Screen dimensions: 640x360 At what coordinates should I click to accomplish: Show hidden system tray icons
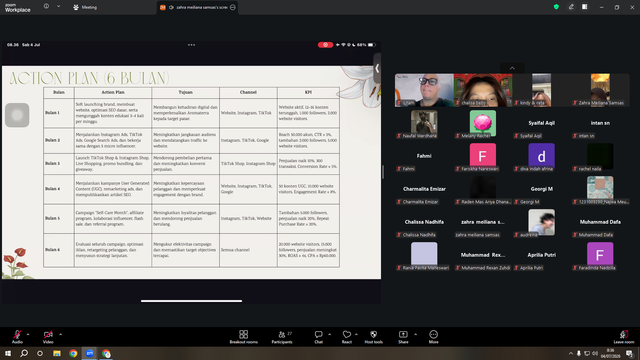click(571, 353)
